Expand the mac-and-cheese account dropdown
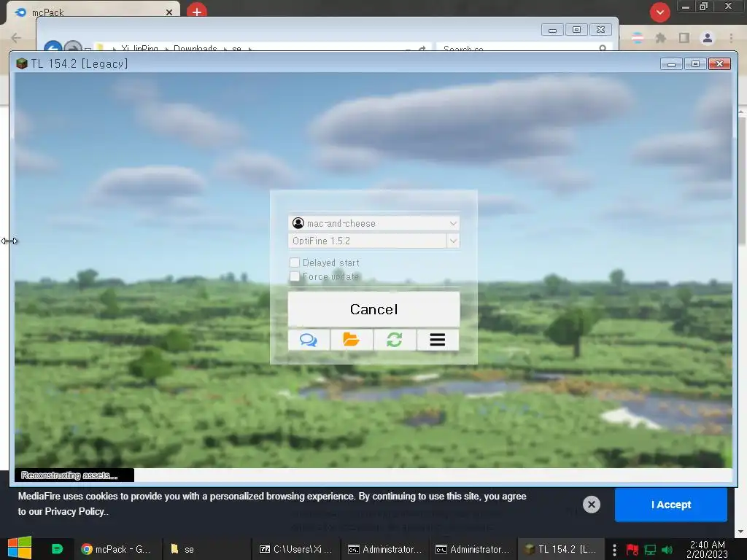747x560 pixels. [452, 223]
